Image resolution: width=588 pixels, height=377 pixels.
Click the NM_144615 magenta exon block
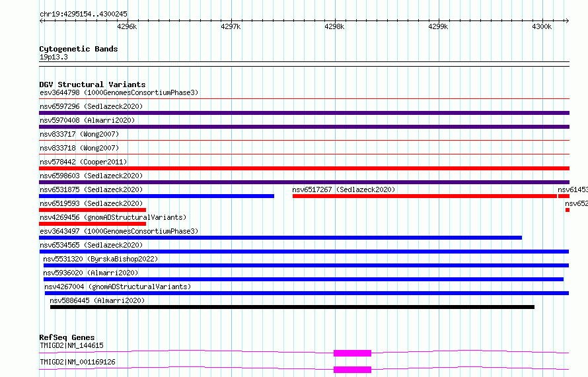(353, 353)
